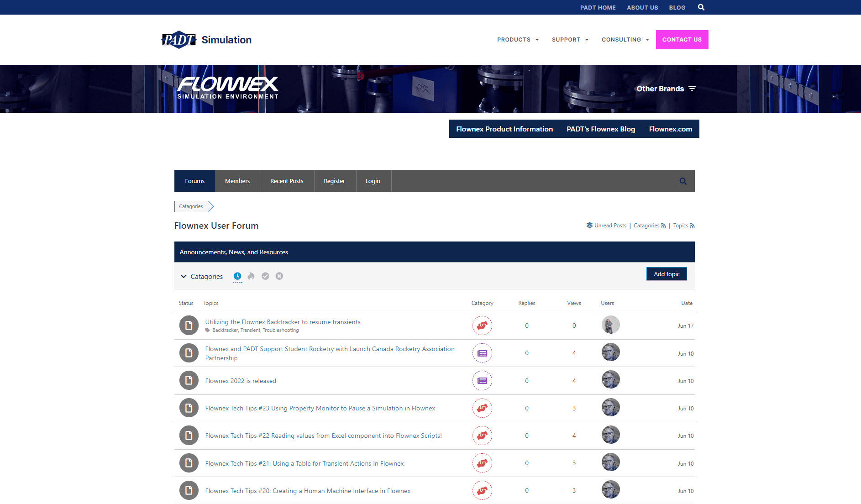Screen dimensions: 861x504
Task: Open the top bar search icon
Action: [701, 7]
